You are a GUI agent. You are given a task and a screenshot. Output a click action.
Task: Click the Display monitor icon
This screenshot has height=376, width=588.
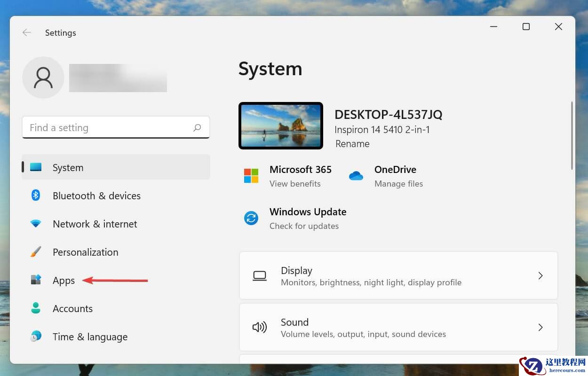tap(260, 275)
